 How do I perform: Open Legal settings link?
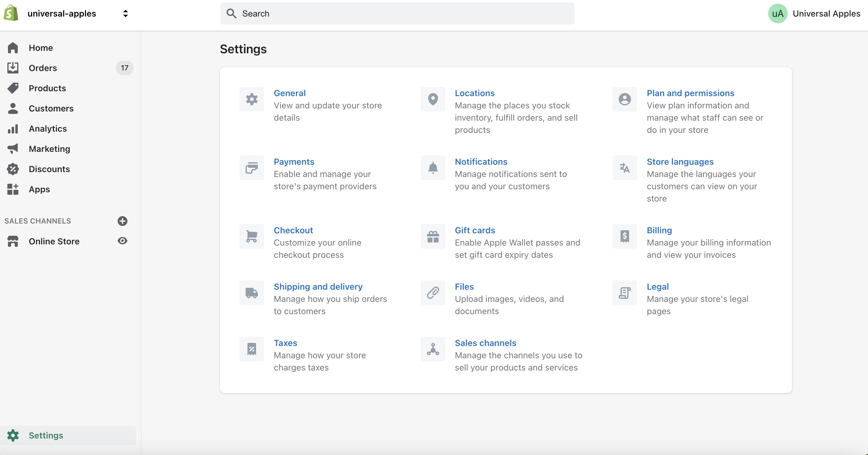(x=657, y=287)
